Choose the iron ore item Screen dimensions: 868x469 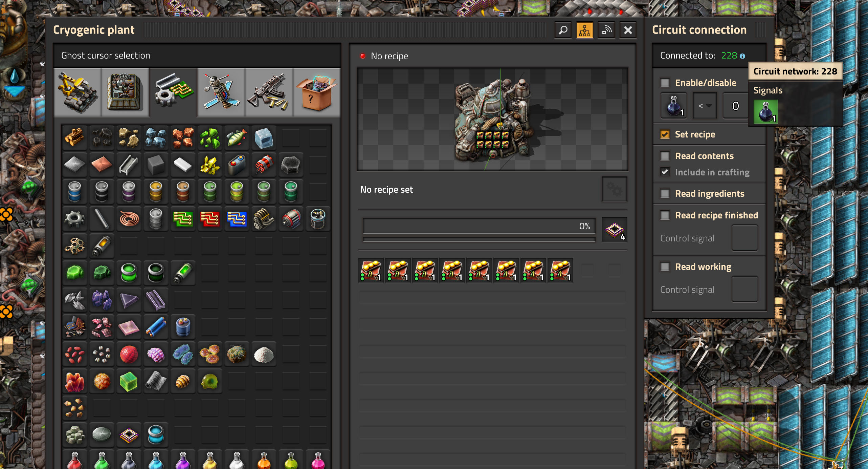(x=156, y=137)
